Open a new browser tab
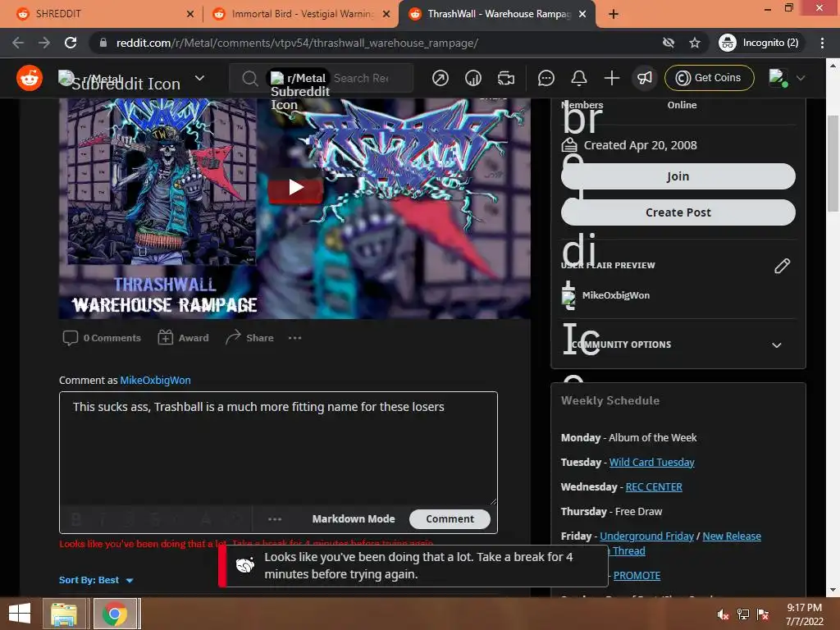840x630 pixels. (x=614, y=14)
